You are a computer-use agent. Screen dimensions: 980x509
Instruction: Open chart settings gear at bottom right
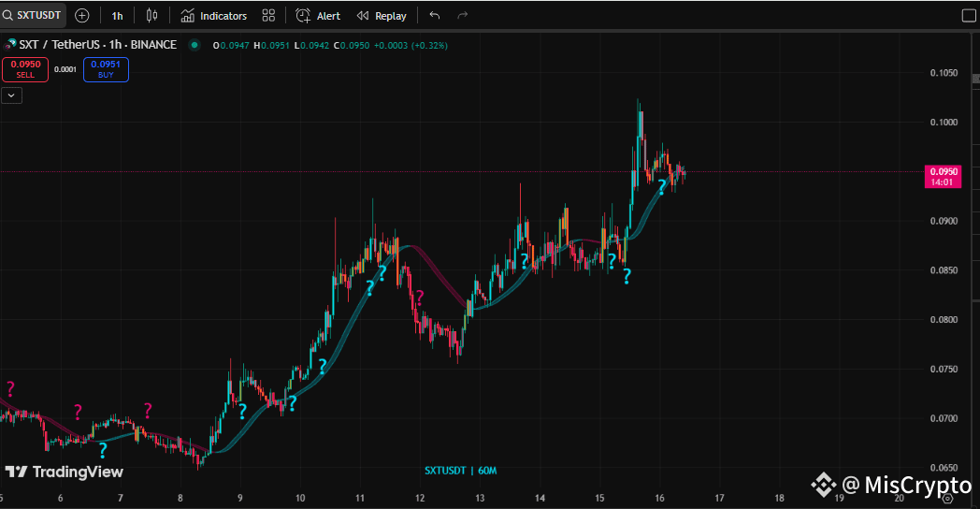point(948,499)
